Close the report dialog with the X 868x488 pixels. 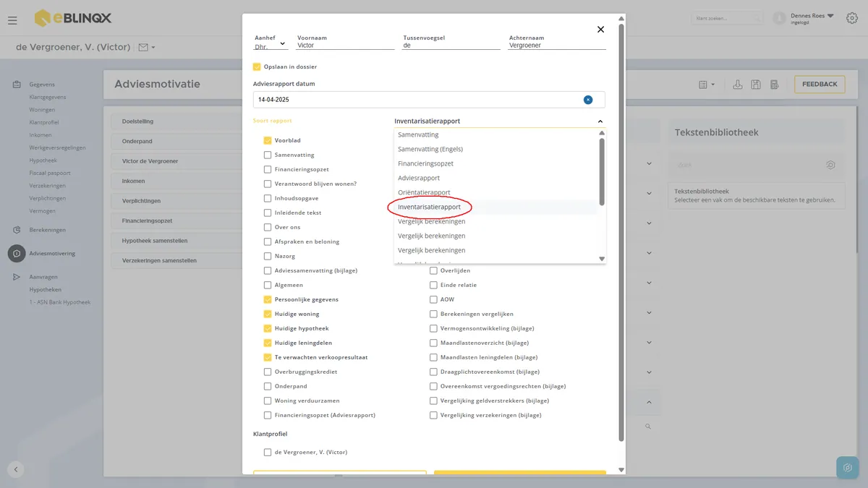pyautogui.click(x=600, y=30)
